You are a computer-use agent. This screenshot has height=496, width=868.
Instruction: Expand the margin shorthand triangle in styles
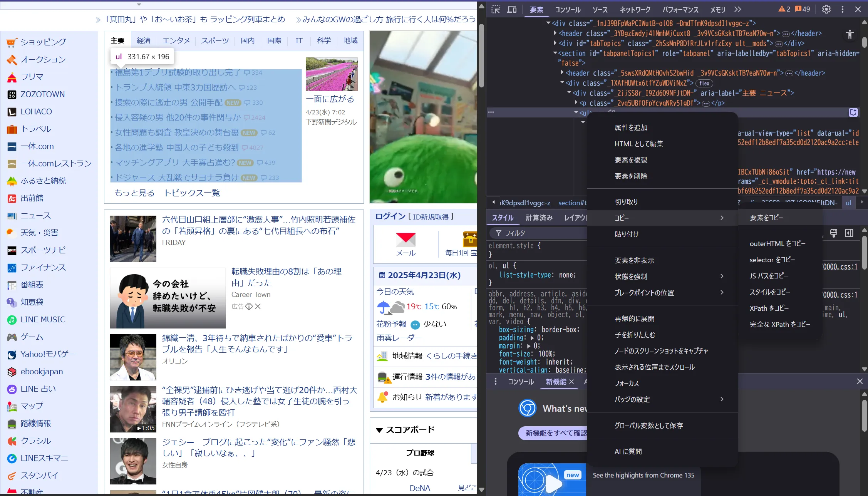click(529, 346)
